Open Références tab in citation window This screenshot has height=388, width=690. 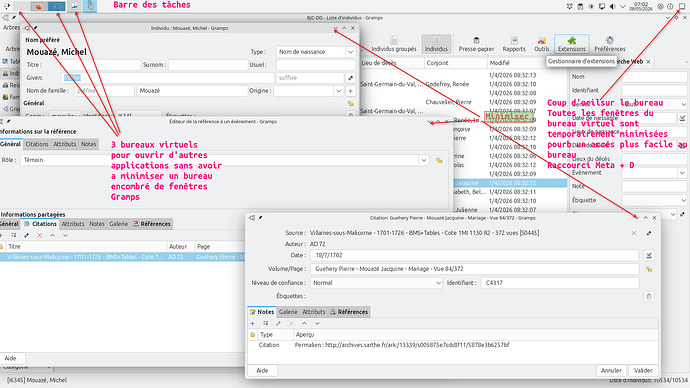[x=349, y=312]
